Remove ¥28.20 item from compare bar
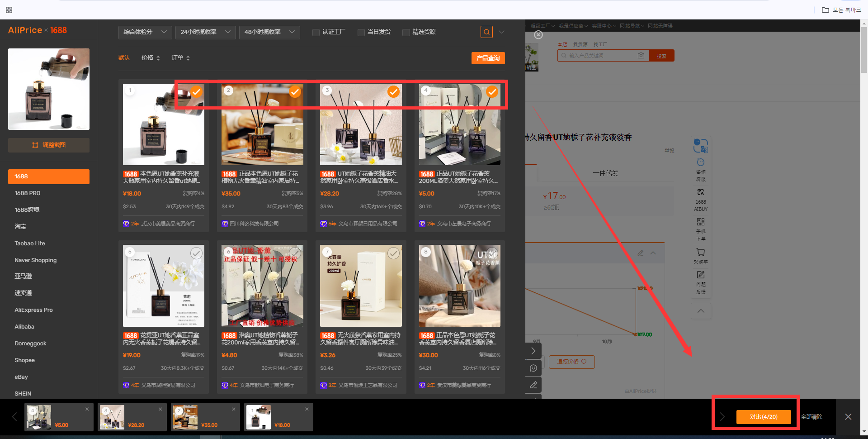The height and width of the screenshot is (439, 868). click(x=160, y=409)
